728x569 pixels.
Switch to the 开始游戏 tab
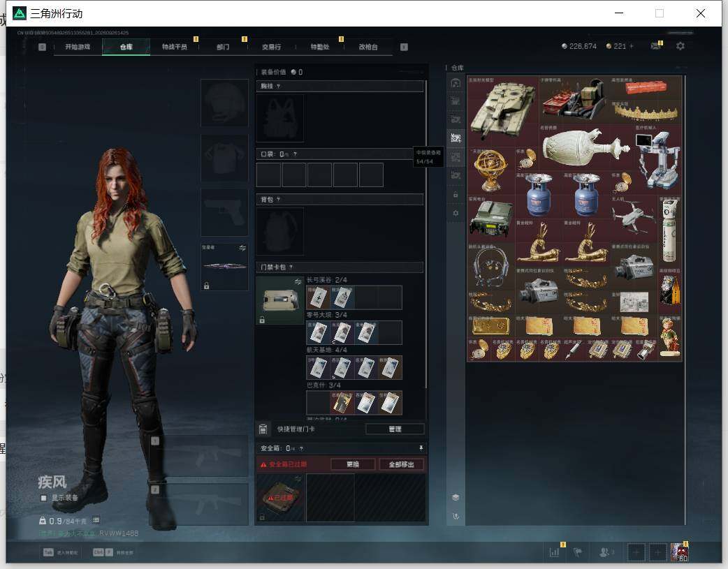tap(78, 47)
